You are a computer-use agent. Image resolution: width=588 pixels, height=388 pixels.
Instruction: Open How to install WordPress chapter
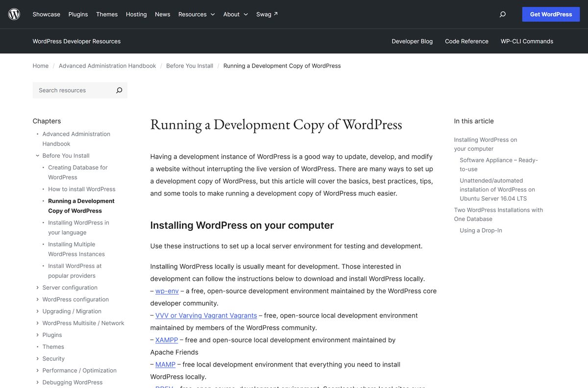point(82,189)
